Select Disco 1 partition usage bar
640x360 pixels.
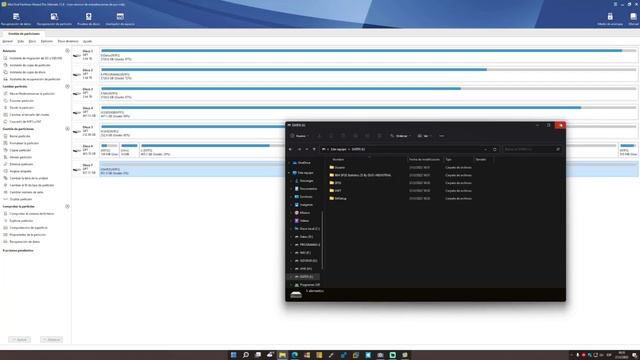[x=369, y=51]
